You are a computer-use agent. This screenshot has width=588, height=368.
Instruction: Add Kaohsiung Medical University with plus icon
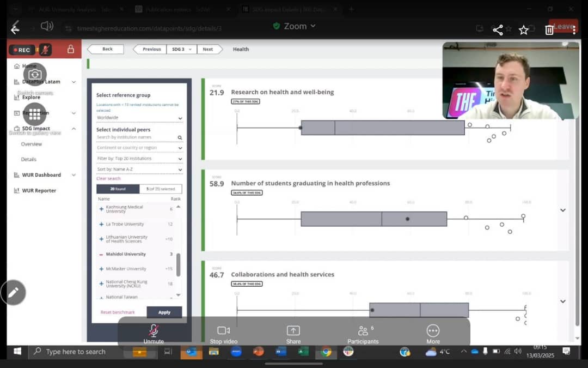tap(101, 209)
